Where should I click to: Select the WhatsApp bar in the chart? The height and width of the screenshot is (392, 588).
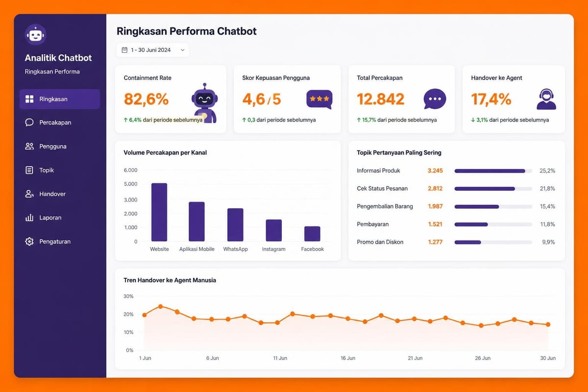click(235, 225)
